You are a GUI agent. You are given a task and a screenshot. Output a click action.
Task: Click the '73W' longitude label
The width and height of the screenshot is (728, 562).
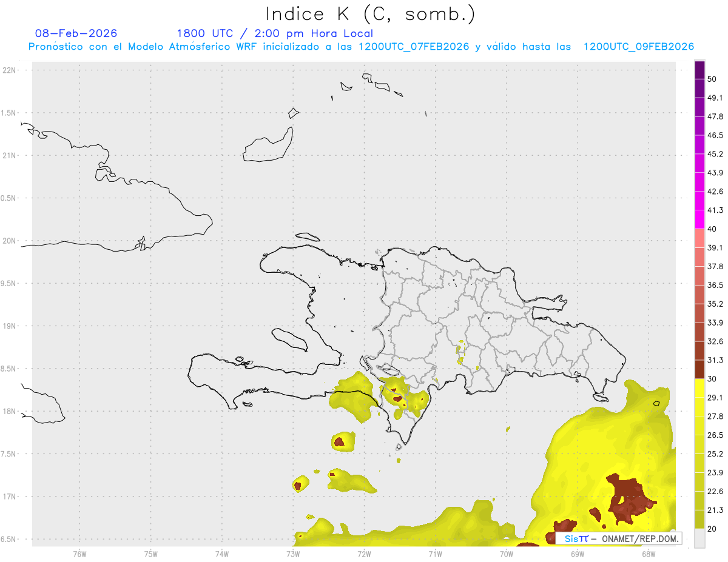[293, 554]
